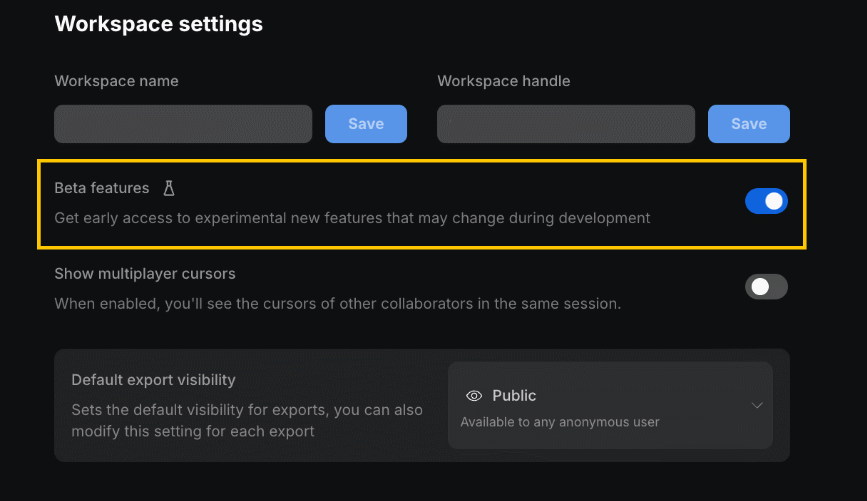Image resolution: width=867 pixels, height=501 pixels.
Task: Click the eye icon beside Public
Action: pos(474,396)
